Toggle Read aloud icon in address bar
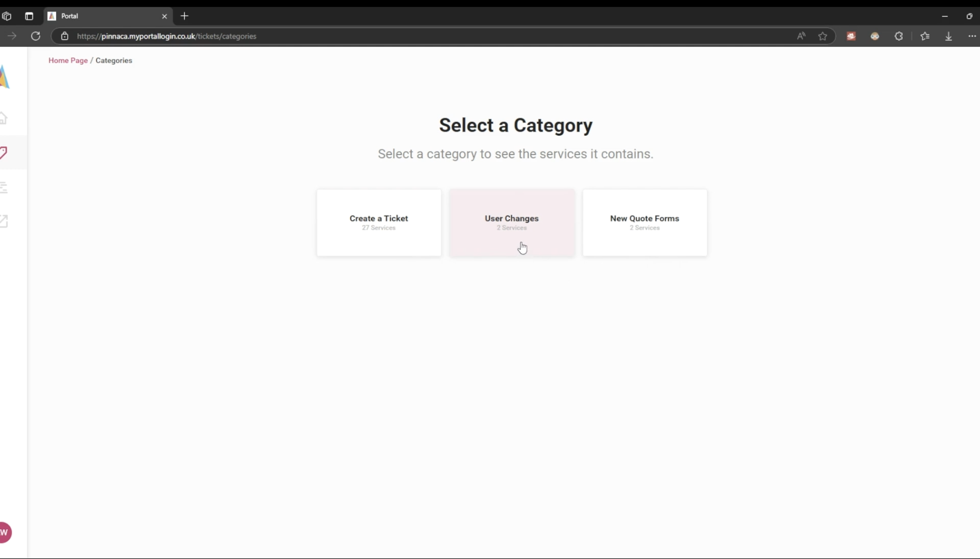The width and height of the screenshot is (980, 559). click(x=801, y=36)
